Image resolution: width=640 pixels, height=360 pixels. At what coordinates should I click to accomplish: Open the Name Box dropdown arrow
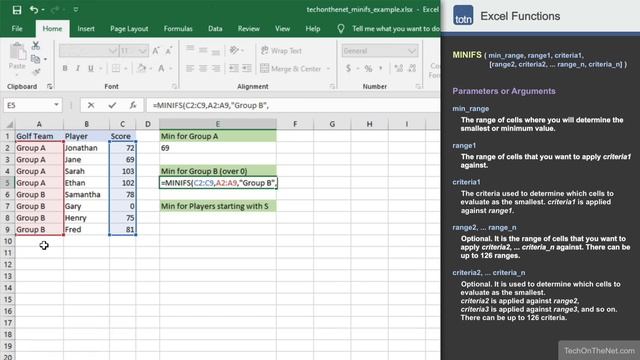(56, 105)
